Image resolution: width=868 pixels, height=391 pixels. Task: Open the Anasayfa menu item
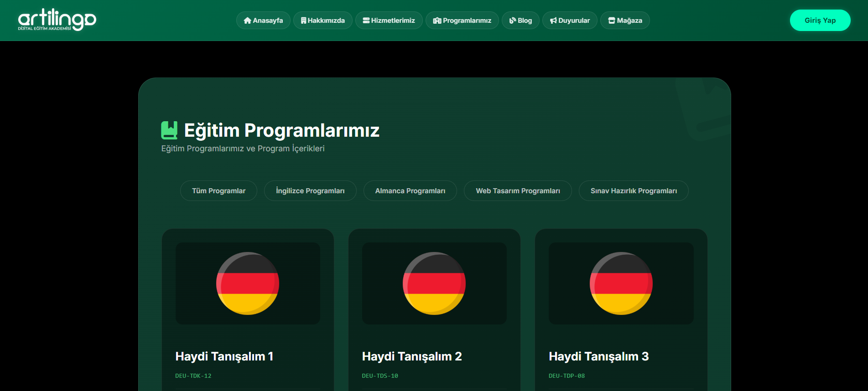point(263,21)
